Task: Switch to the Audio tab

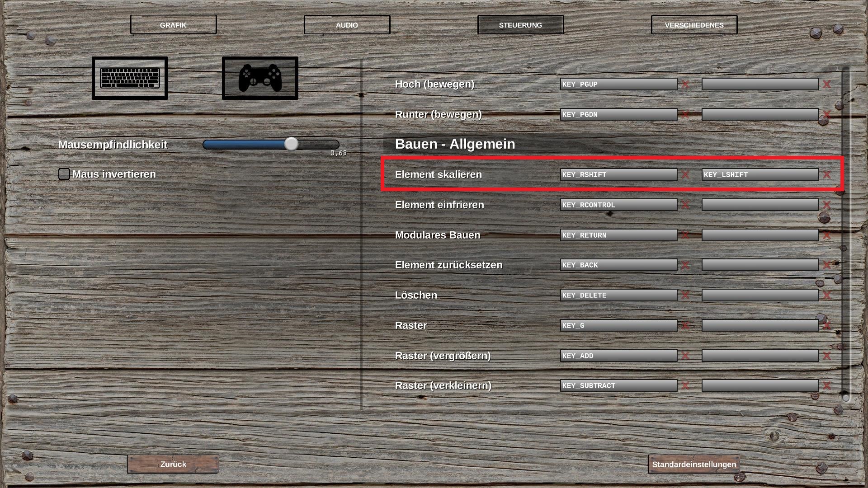Action: pos(347,25)
